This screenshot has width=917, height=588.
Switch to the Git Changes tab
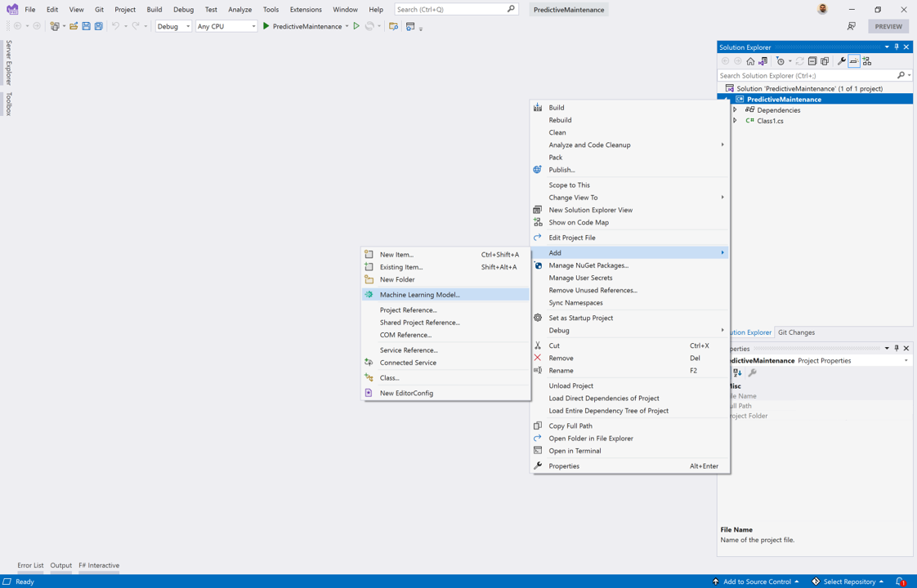[796, 332]
